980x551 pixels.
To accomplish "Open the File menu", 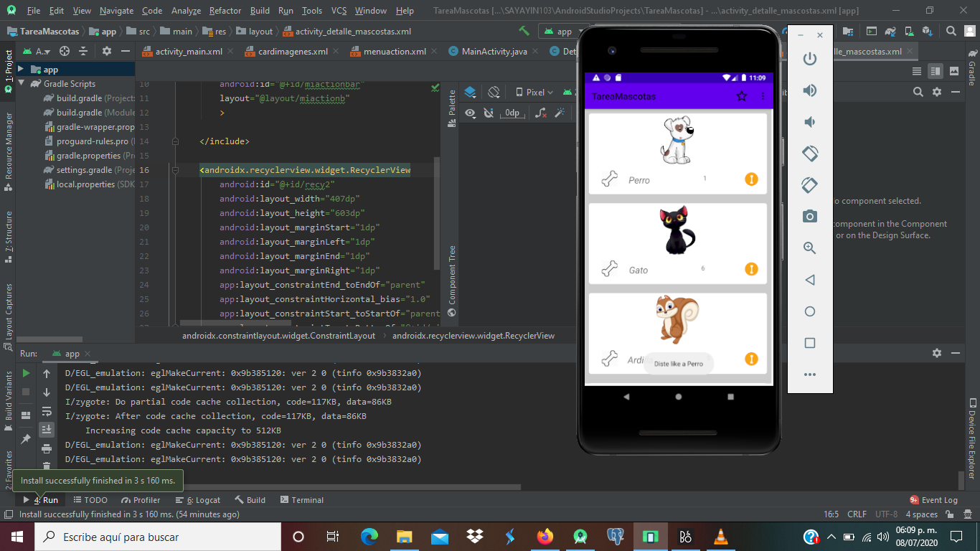I will (33, 10).
